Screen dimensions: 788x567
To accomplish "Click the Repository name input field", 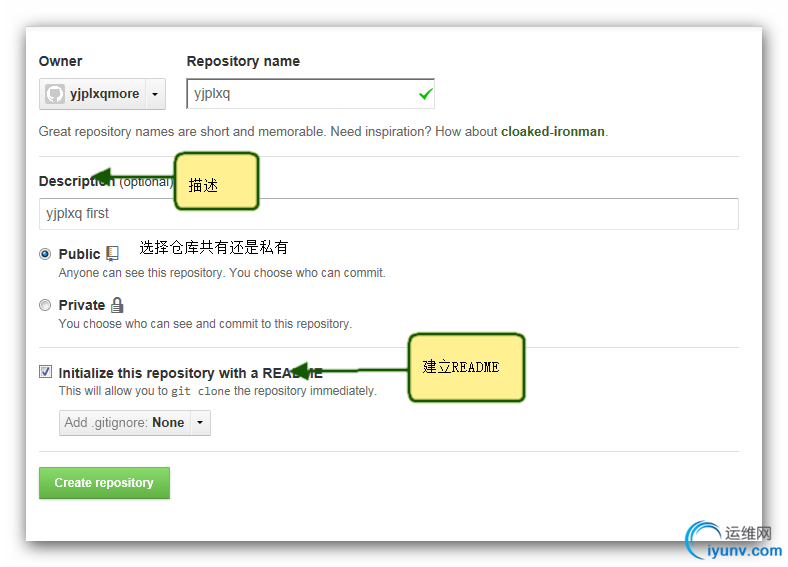I will click(x=310, y=93).
